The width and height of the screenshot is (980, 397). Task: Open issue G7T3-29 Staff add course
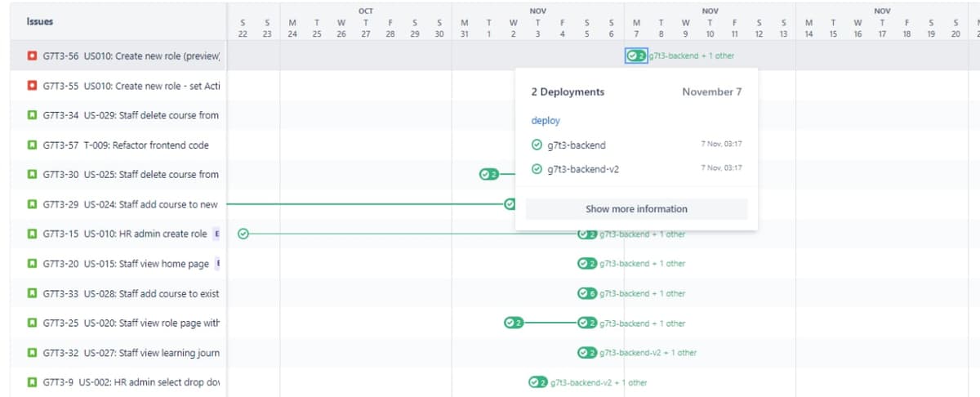pos(130,204)
